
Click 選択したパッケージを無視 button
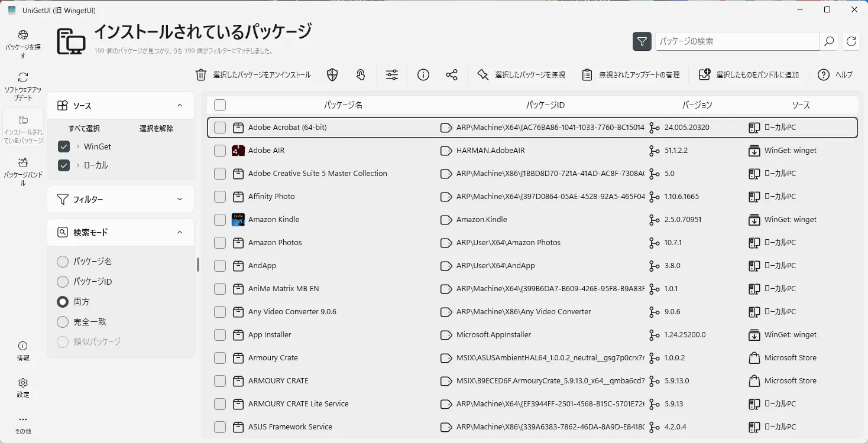point(521,74)
